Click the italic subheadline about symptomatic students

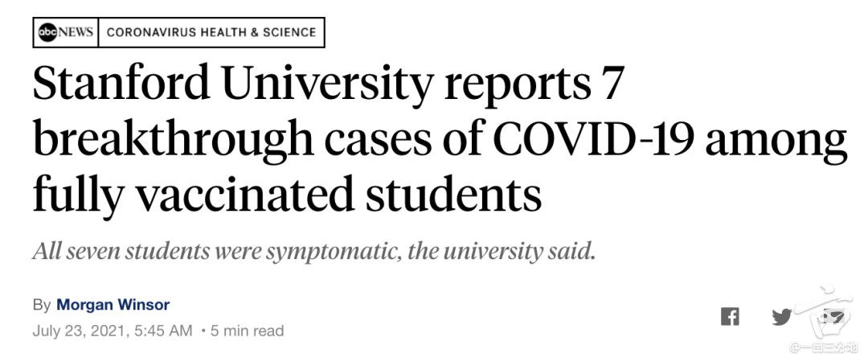[314, 252]
